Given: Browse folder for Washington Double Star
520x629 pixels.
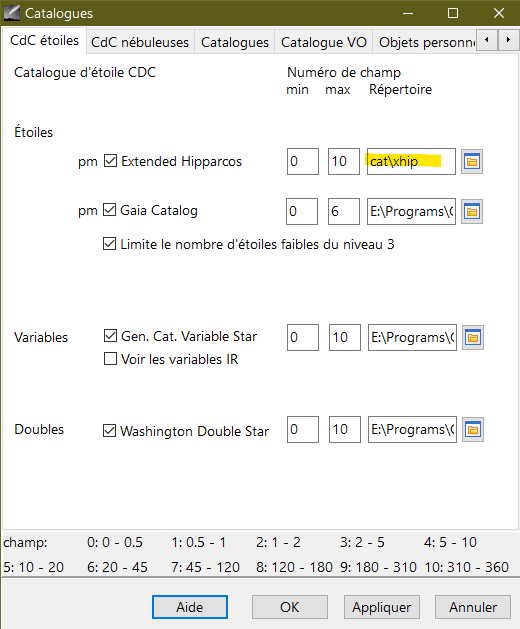Looking at the screenshot, I should pyautogui.click(x=473, y=430).
